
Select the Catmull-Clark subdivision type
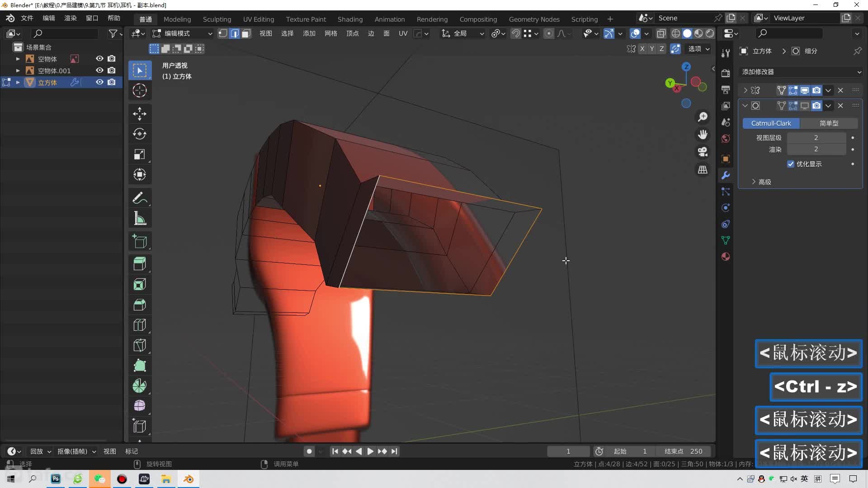771,123
